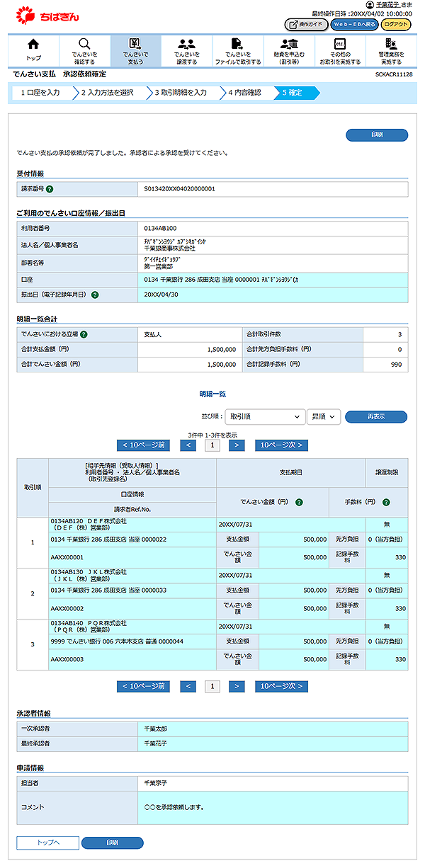Viewport: 425px width, 868px height.
Task: Open 管理業務を実施する menu tab
Action: pyautogui.click(x=391, y=51)
